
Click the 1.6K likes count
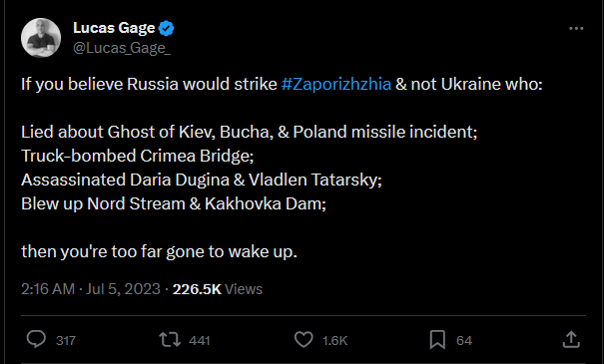[335, 340]
